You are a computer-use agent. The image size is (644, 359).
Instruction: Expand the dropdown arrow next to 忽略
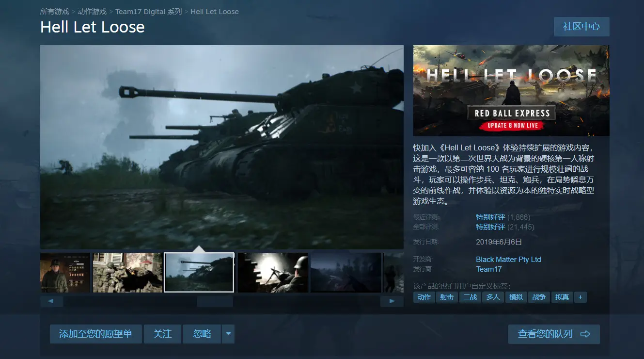click(x=228, y=334)
